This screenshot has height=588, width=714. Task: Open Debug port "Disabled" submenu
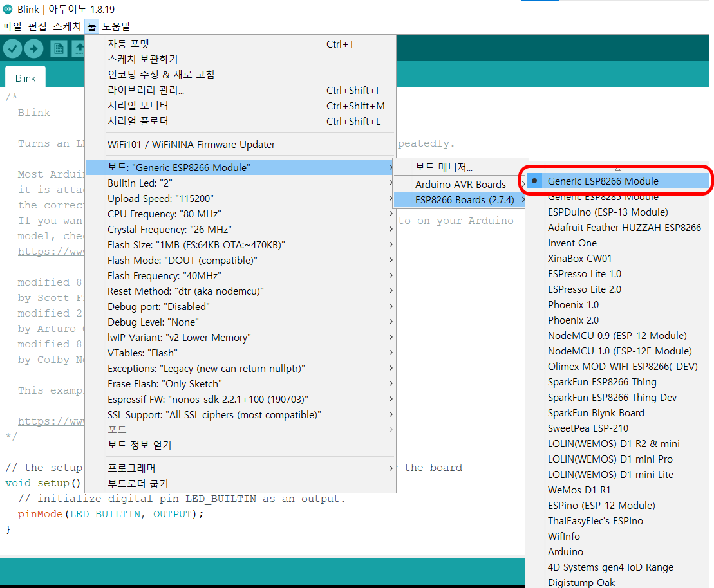(x=240, y=307)
